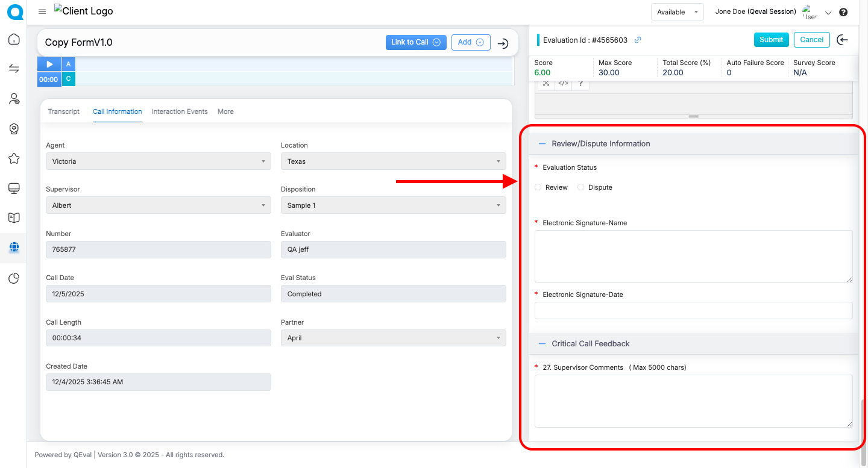Click the help question mark icon in header
Viewport: 868px width, 468px height.
[x=843, y=12]
